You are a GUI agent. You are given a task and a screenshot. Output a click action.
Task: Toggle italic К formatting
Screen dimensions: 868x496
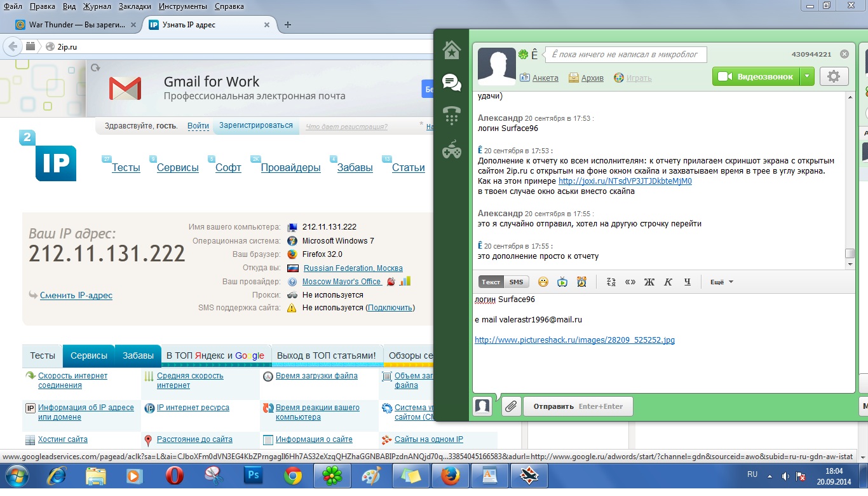[668, 282]
